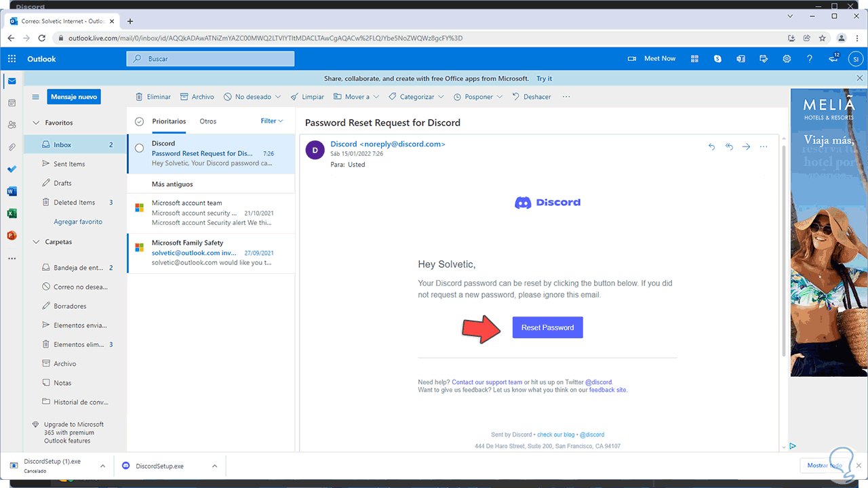The width and height of the screenshot is (868, 488).
Task: Open the Microsoft account team email
Action: (211, 213)
